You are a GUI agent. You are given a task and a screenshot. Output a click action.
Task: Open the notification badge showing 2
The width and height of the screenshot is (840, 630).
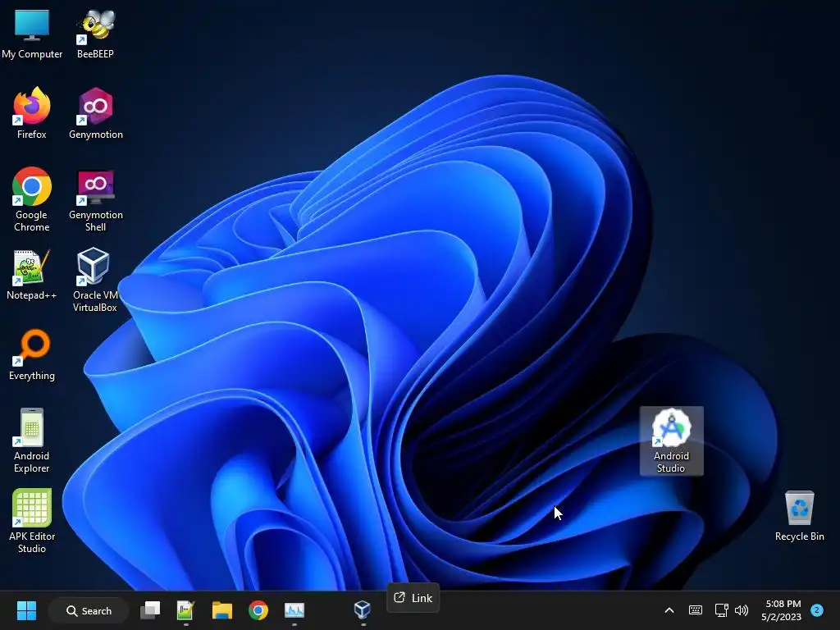point(817,610)
